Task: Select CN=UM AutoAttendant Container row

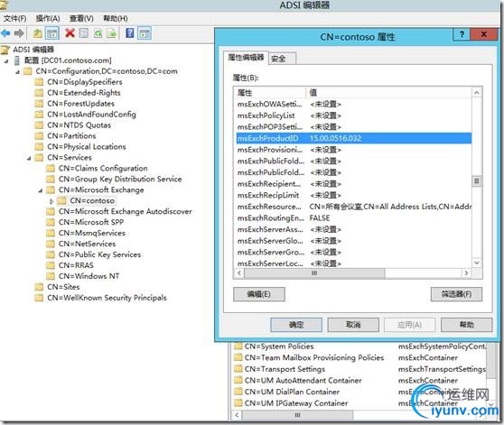Action: coord(303,381)
